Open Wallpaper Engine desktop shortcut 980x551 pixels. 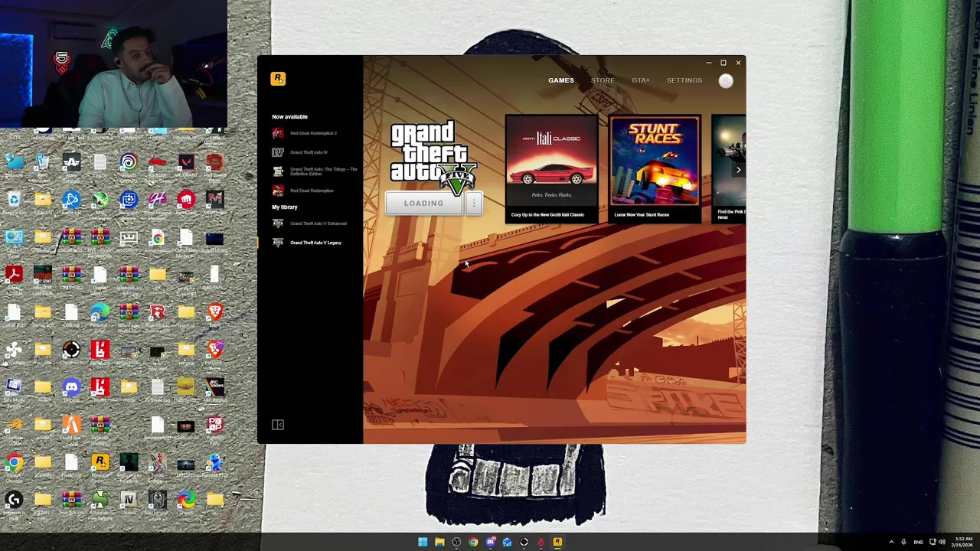point(129,204)
